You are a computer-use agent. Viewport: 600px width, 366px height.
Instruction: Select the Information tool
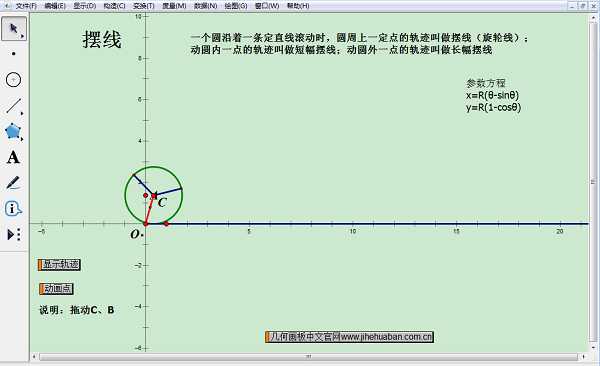[x=13, y=209]
